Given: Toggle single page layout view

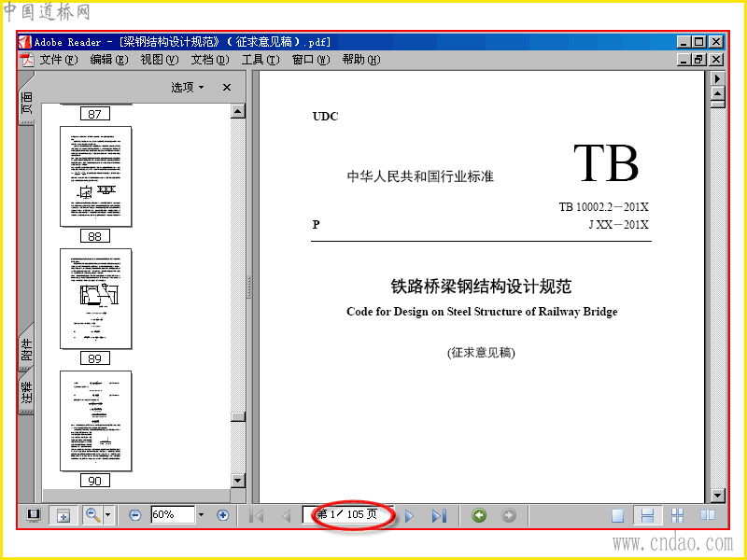Looking at the screenshot, I should (618, 515).
